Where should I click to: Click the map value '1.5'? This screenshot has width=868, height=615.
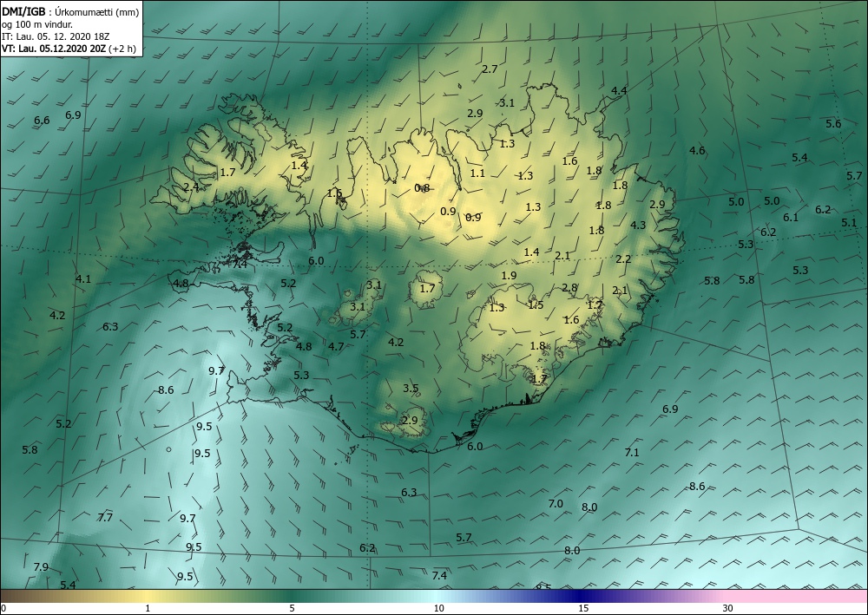click(536, 305)
